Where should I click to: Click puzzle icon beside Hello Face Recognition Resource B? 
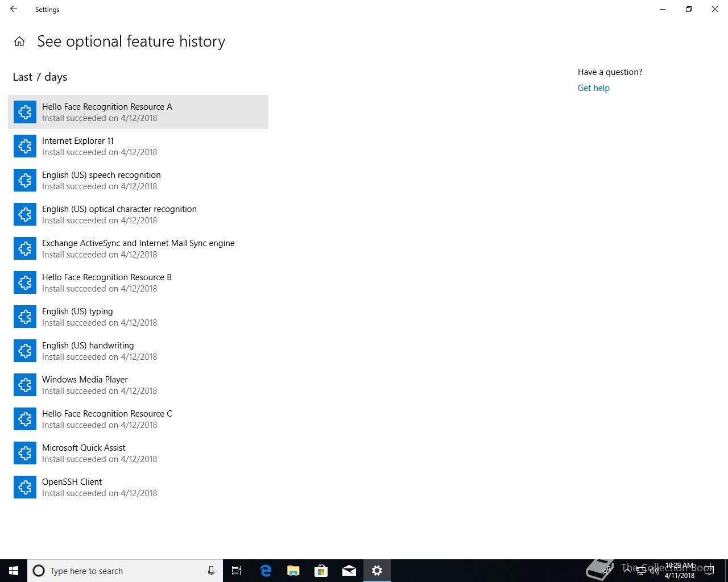tap(25, 282)
